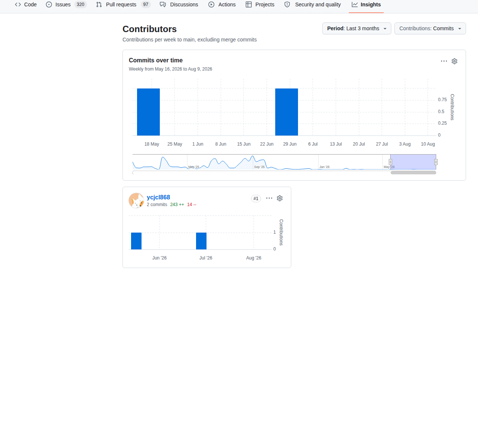The height and width of the screenshot is (448, 478).
Task: Click the Commits over time title
Action: pos(156,60)
